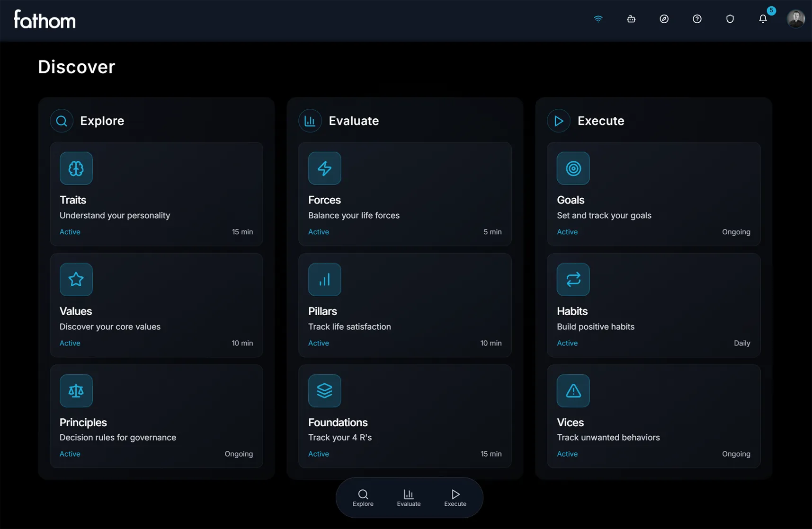Select the Forces lightning icon

[x=324, y=168]
